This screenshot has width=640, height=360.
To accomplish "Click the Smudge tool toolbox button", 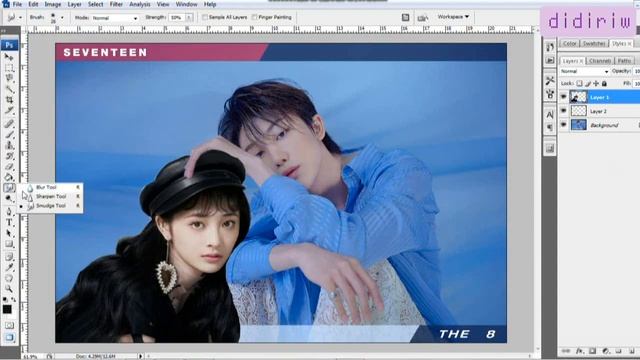I will [x=9, y=188].
